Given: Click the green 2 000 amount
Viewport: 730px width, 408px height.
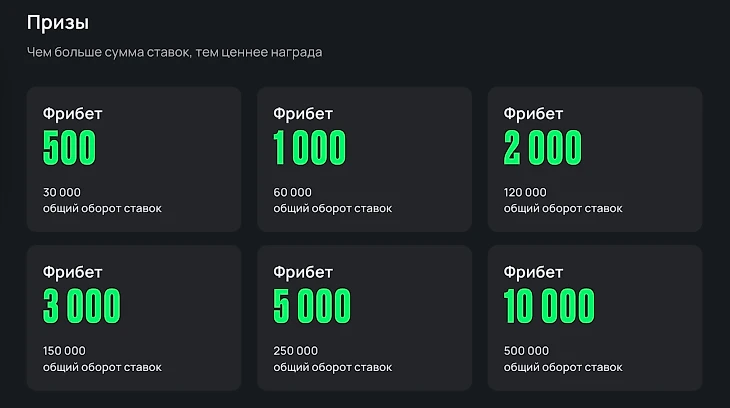Looking at the screenshot, I should pyautogui.click(x=542, y=148).
